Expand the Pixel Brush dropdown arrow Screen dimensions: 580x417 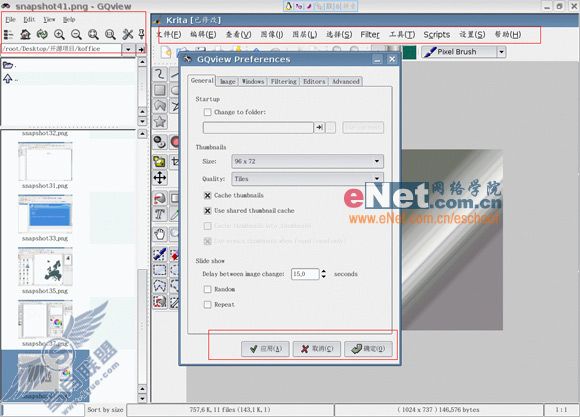(501, 52)
